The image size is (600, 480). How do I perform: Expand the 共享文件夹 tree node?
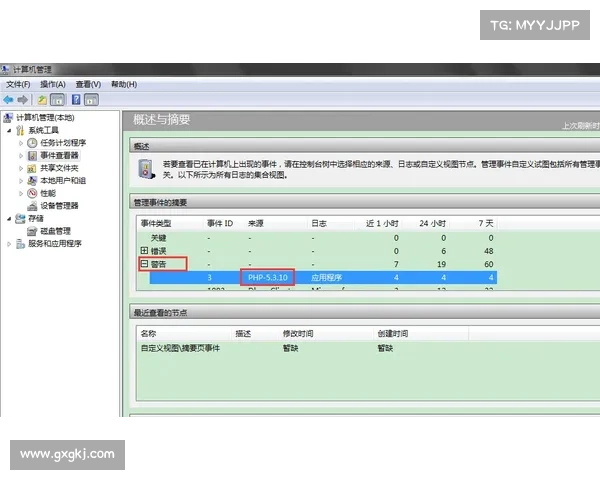(21, 168)
